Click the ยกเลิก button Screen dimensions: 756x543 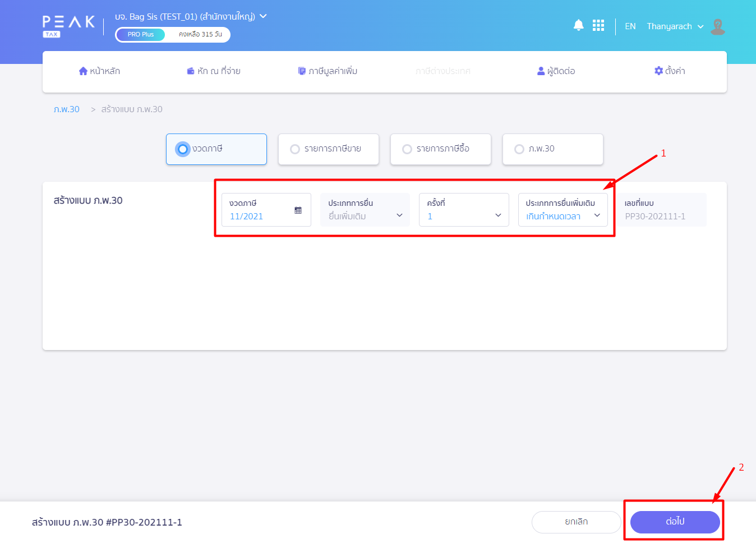pyautogui.click(x=576, y=522)
